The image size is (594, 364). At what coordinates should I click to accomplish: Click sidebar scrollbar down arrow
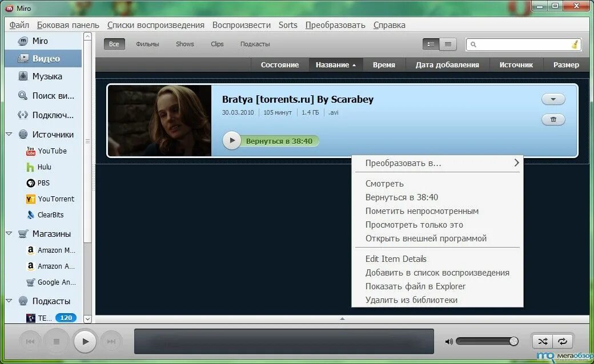click(87, 318)
